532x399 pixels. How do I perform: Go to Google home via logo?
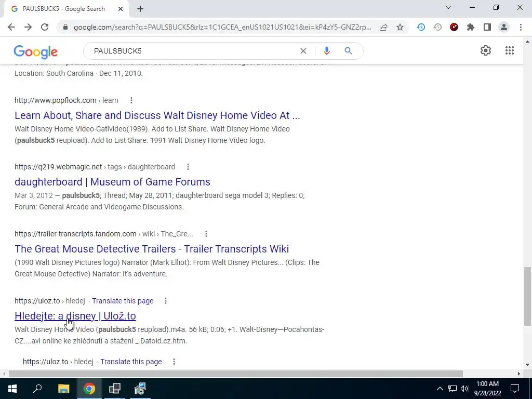pyautogui.click(x=36, y=51)
